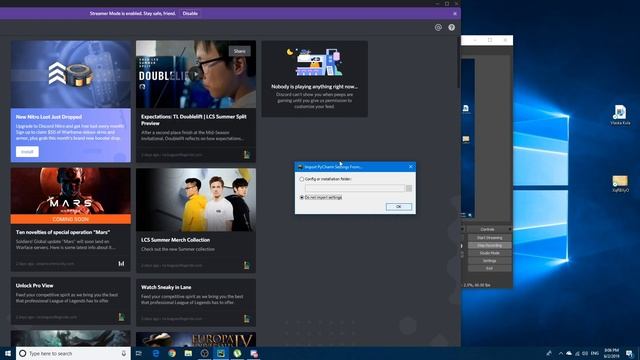Open the network tray icon
The height and width of the screenshot is (360, 640).
(577, 353)
